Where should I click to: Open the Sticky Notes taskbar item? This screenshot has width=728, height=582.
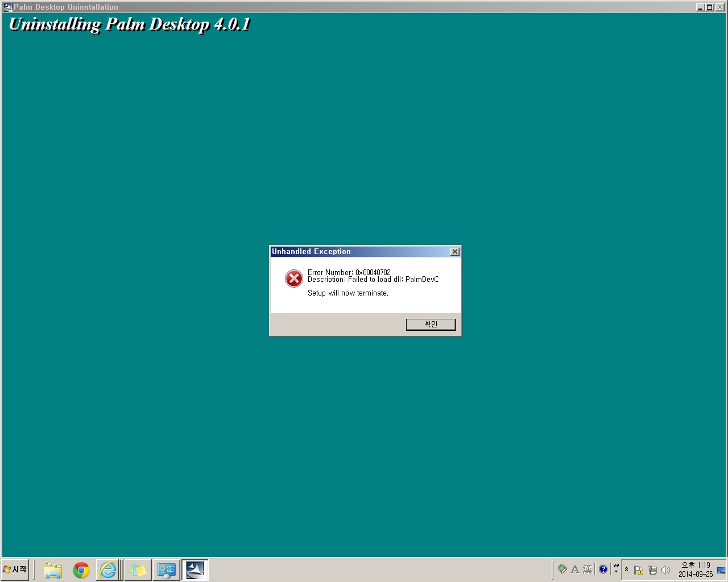(138, 570)
